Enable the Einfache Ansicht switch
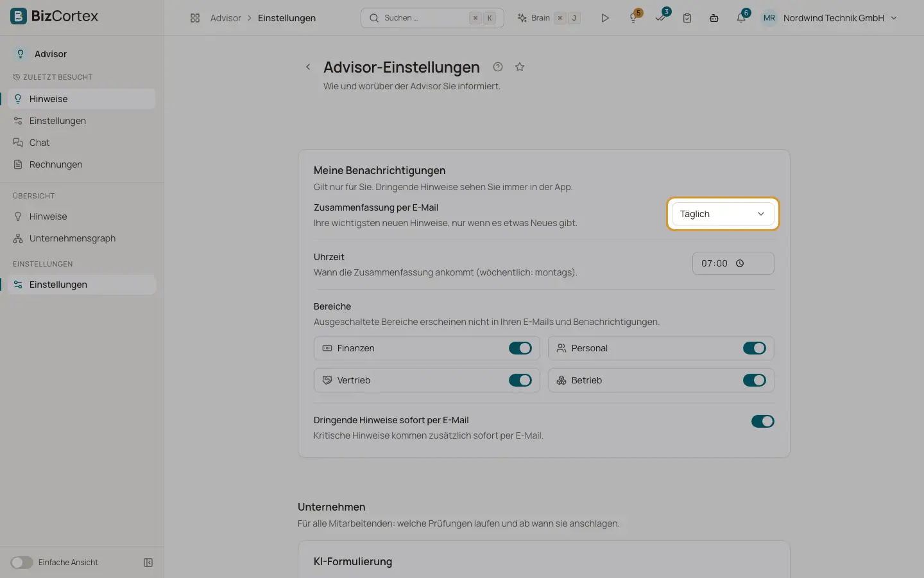 pyautogui.click(x=22, y=563)
